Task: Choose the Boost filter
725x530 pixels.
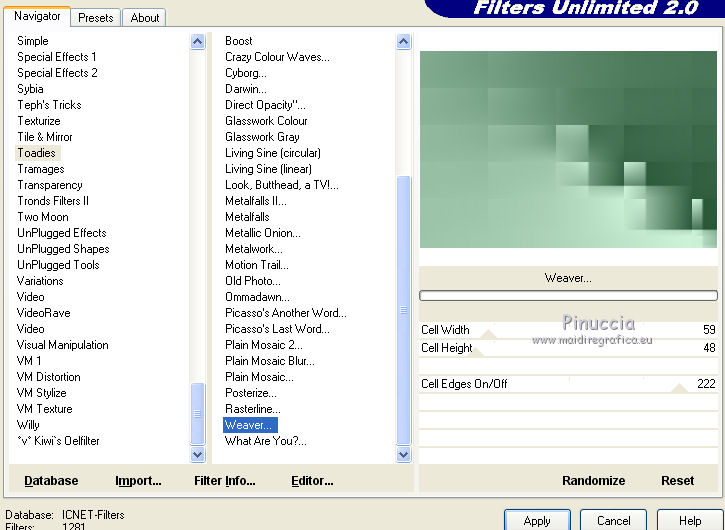Action: tap(239, 41)
